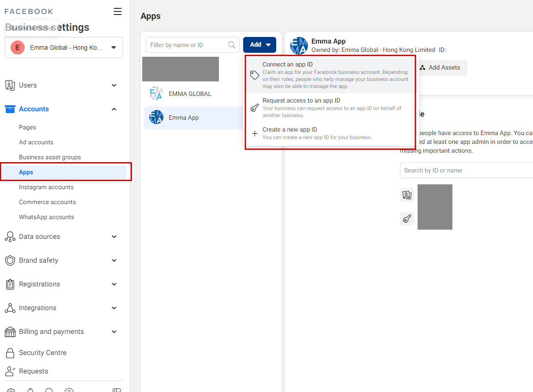Click the Requests person icon

click(x=10, y=371)
